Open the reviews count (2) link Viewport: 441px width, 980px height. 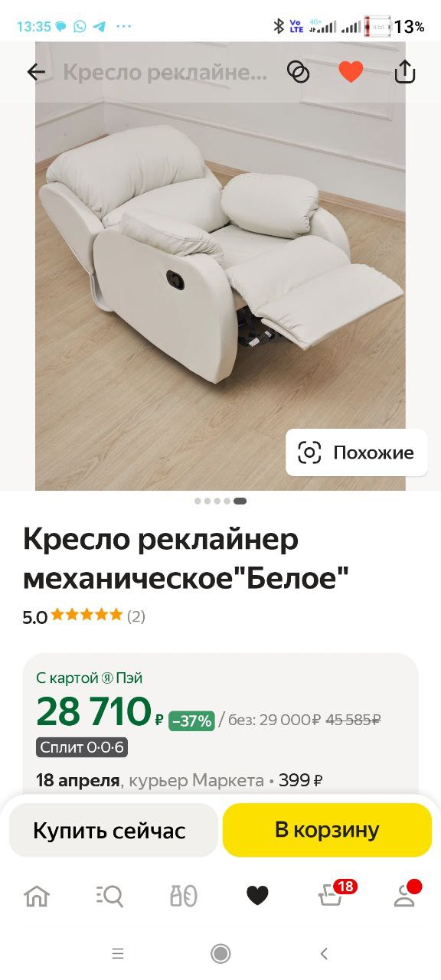tap(136, 616)
